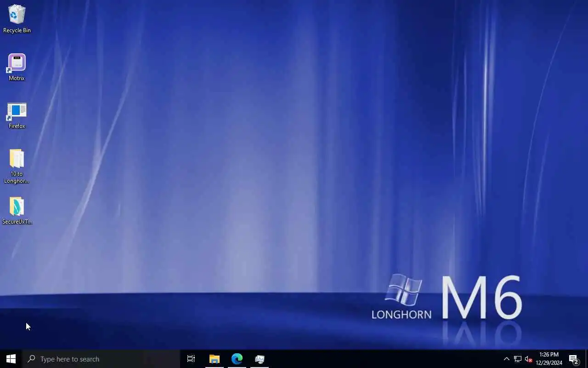Open the clock showing 1:26 PM
This screenshot has width=588, height=368.
[549, 359]
